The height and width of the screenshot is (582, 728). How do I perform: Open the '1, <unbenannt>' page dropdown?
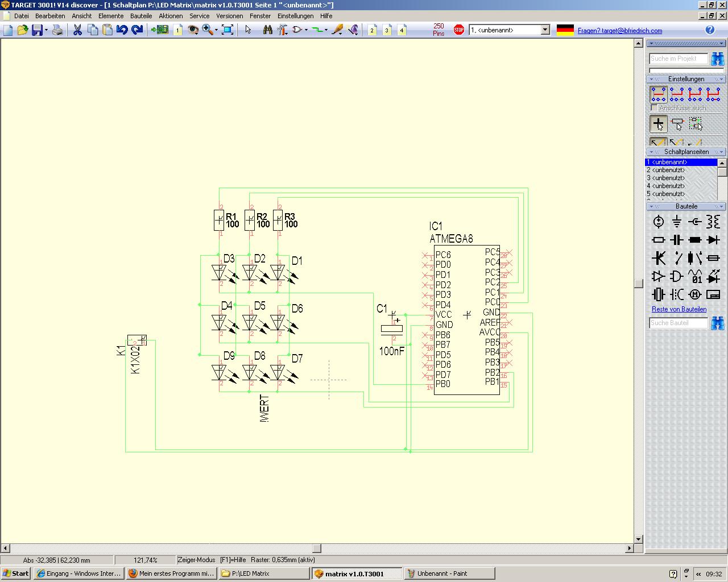(545, 30)
